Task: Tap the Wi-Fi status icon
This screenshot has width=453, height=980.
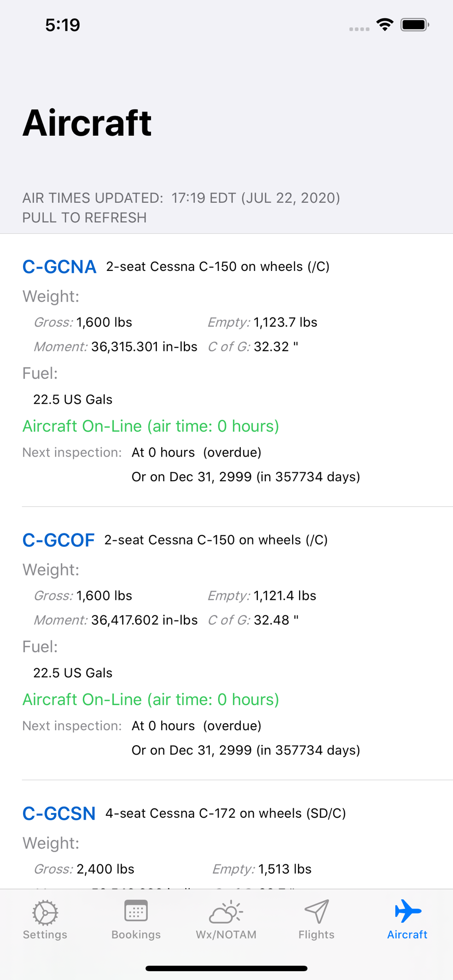Action: click(385, 24)
